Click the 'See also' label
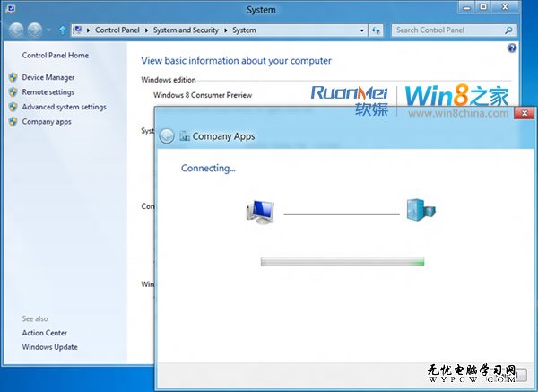Screen dimensions: 538x392 click(35, 318)
